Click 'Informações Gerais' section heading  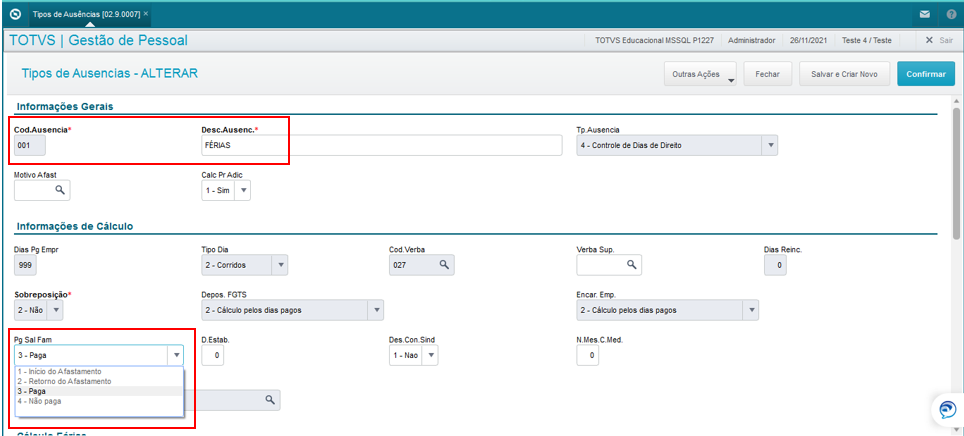[65, 106]
